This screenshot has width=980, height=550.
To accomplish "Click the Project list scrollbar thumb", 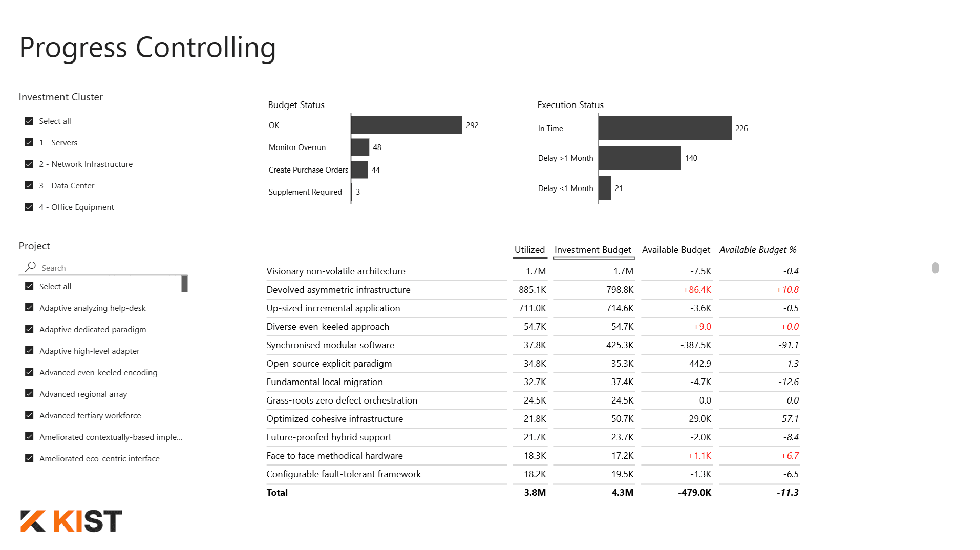I will point(184,284).
